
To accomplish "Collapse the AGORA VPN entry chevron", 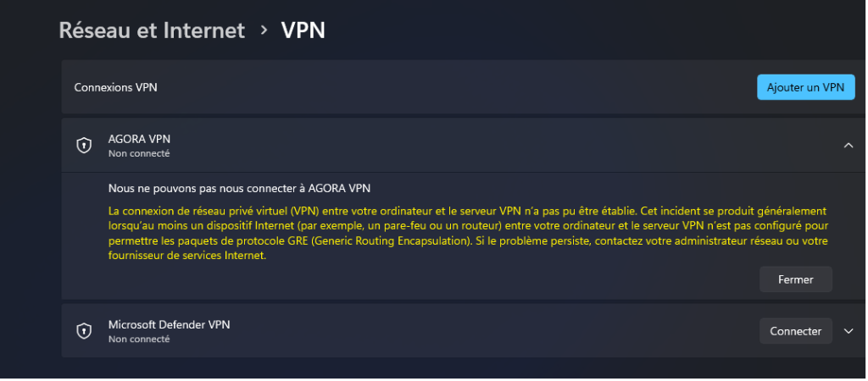I will coord(848,146).
